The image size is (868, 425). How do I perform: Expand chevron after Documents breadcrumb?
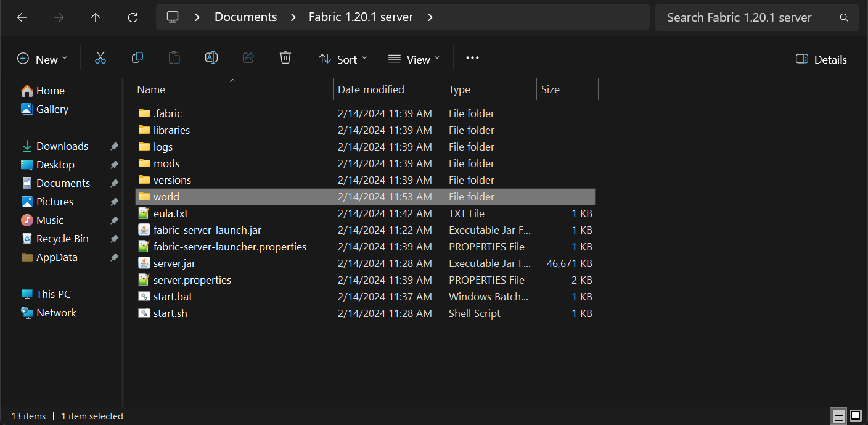point(293,17)
